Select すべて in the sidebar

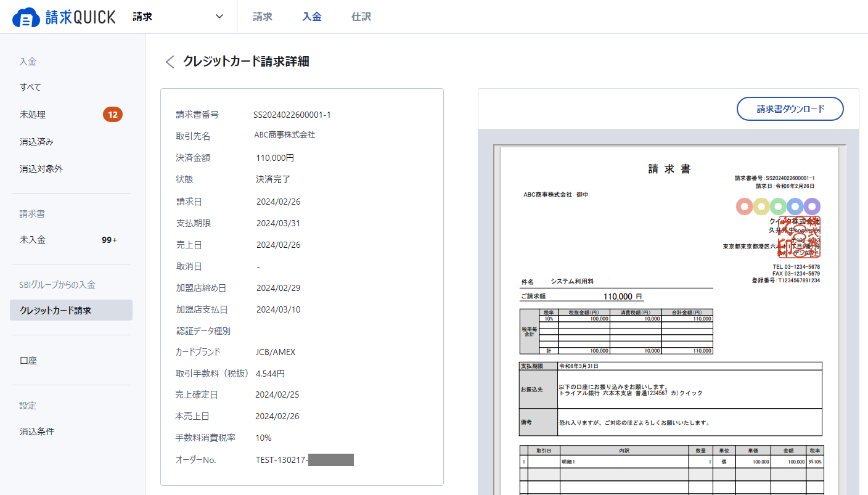click(31, 88)
